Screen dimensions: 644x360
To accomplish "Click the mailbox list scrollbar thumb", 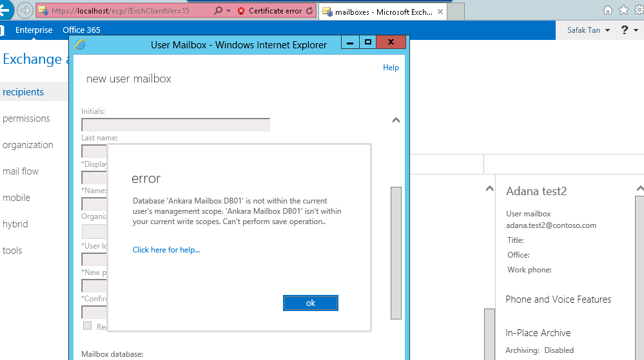I will pos(489,334).
